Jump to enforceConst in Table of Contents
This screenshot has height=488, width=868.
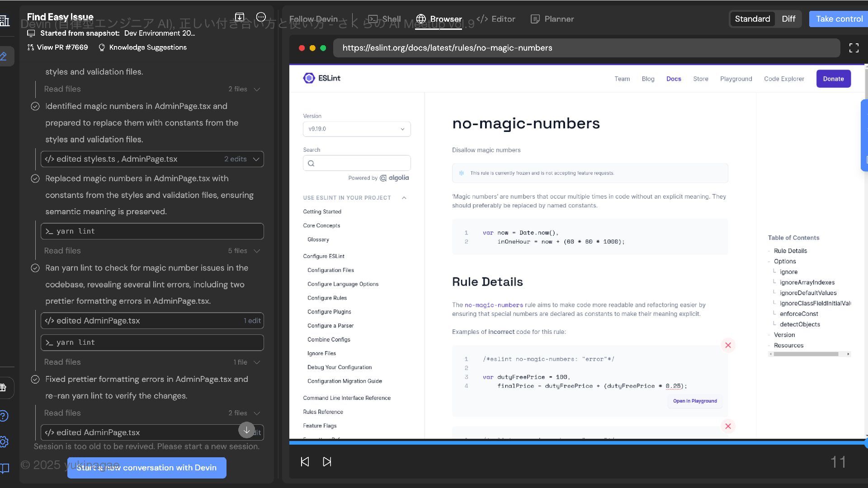(799, 314)
